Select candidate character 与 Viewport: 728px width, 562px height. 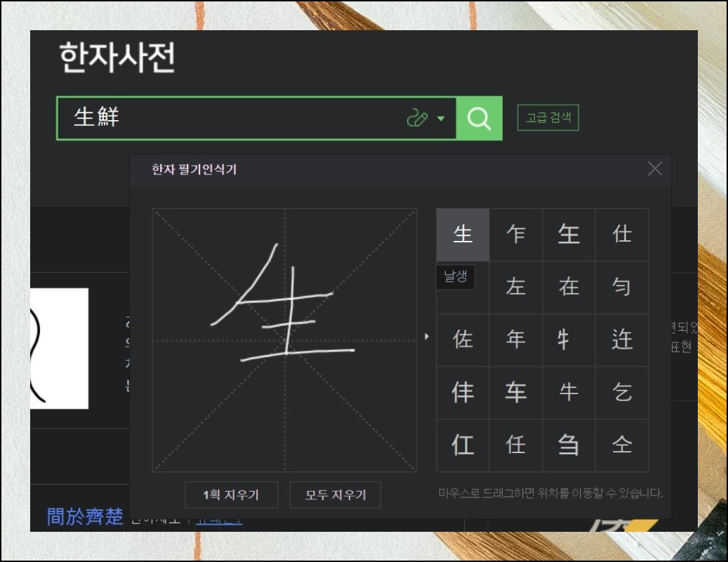pyautogui.click(x=622, y=287)
